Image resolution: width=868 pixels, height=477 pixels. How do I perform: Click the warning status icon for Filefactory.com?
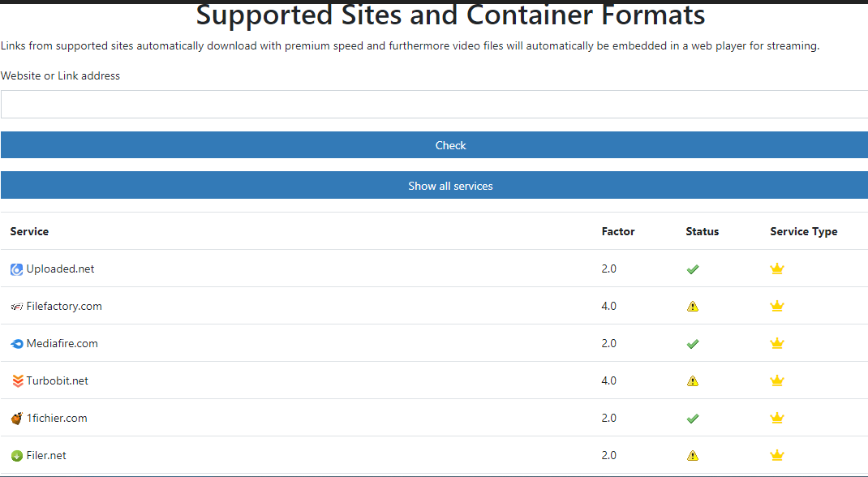tap(693, 307)
